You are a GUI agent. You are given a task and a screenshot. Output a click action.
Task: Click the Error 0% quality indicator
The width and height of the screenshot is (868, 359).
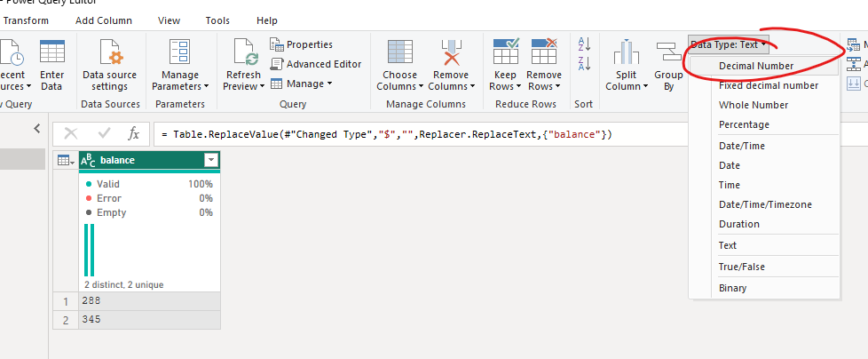click(149, 198)
